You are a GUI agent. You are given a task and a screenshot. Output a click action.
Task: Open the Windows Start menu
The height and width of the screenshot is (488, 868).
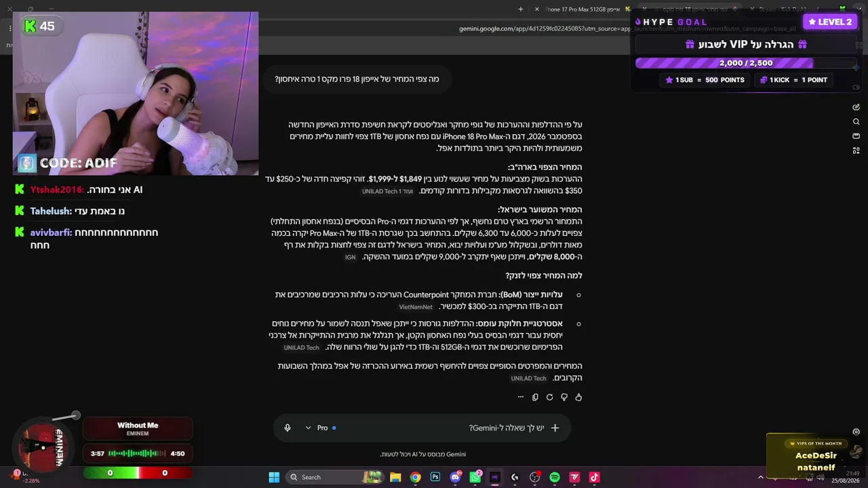(274, 477)
